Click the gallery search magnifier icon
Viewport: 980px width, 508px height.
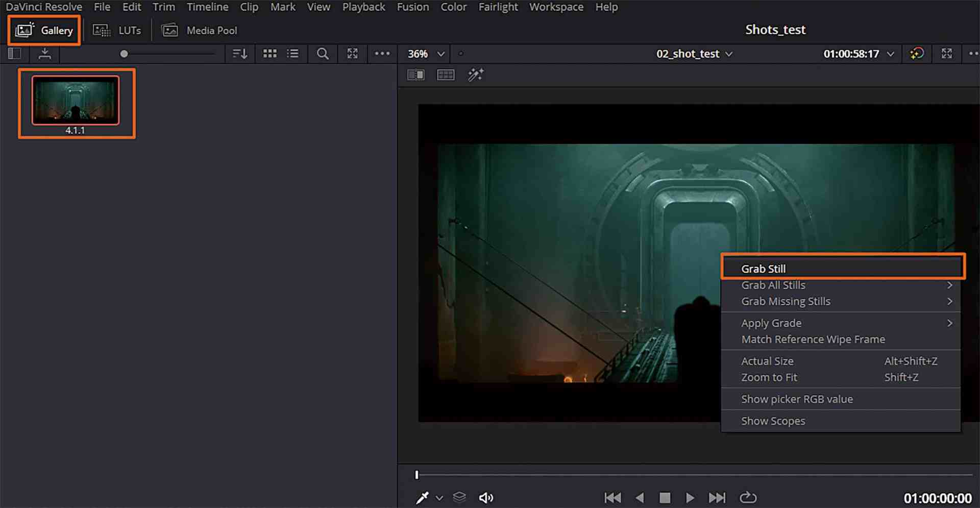coord(323,54)
